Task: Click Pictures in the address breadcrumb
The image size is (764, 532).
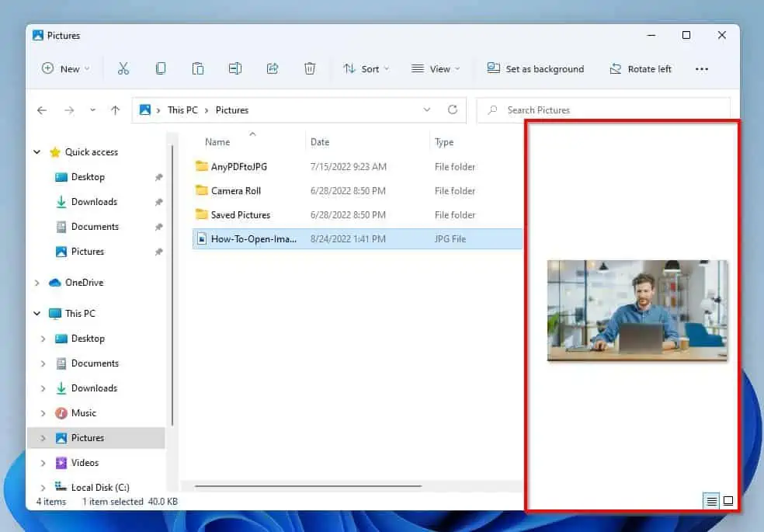Action: 232,110
